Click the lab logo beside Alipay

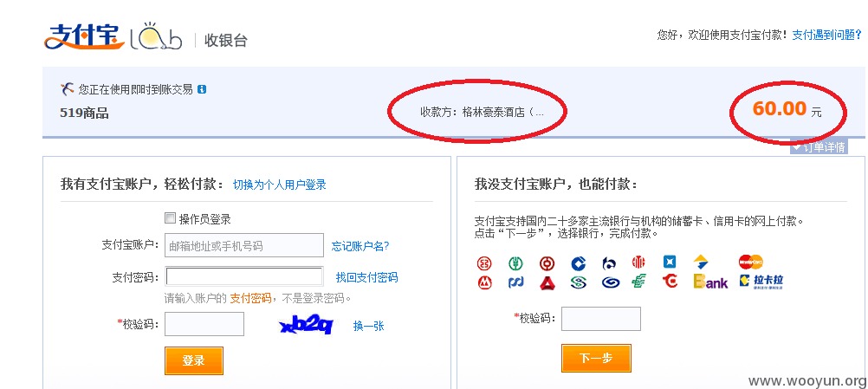tap(156, 37)
